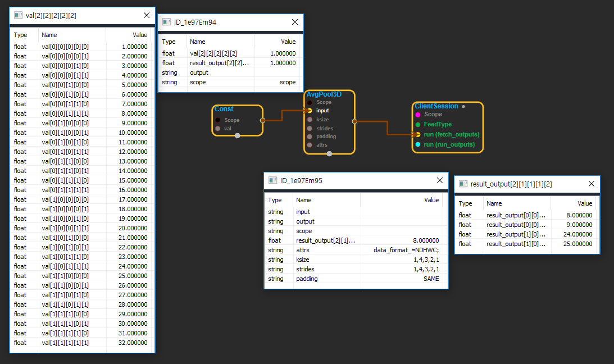Click the AvgPool3D output port on right
The image size is (614, 364).
pos(354,120)
